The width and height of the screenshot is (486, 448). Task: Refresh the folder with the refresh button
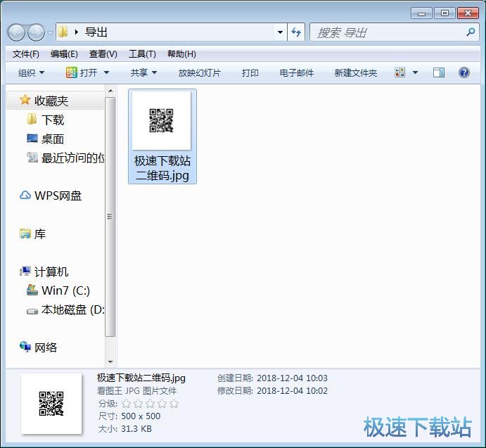point(296,32)
